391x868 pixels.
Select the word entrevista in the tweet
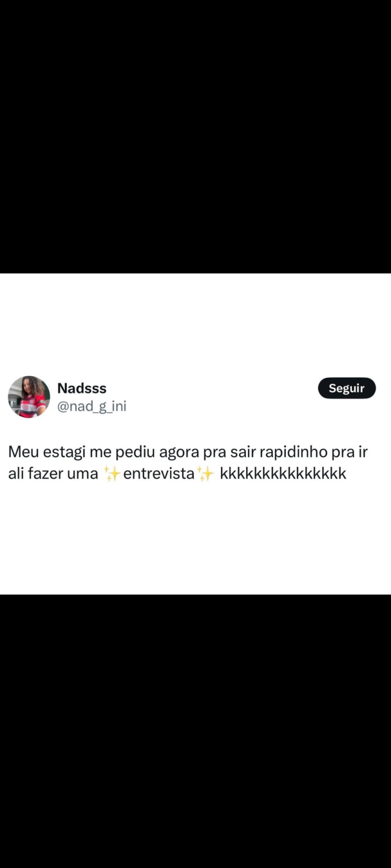(159, 473)
